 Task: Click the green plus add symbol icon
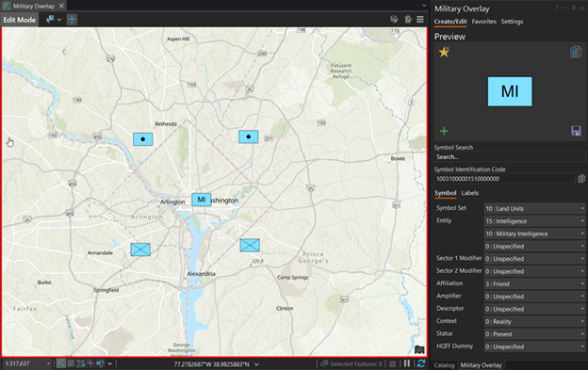pyautogui.click(x=444, y=131)
